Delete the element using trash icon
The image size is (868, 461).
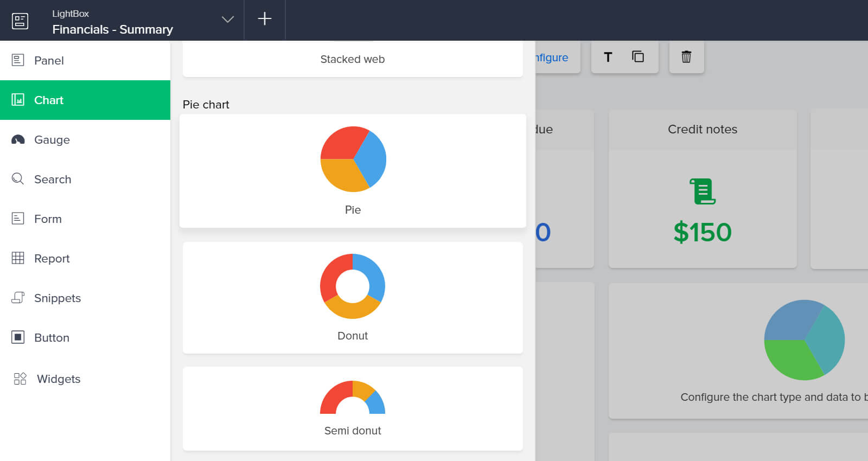686,56
